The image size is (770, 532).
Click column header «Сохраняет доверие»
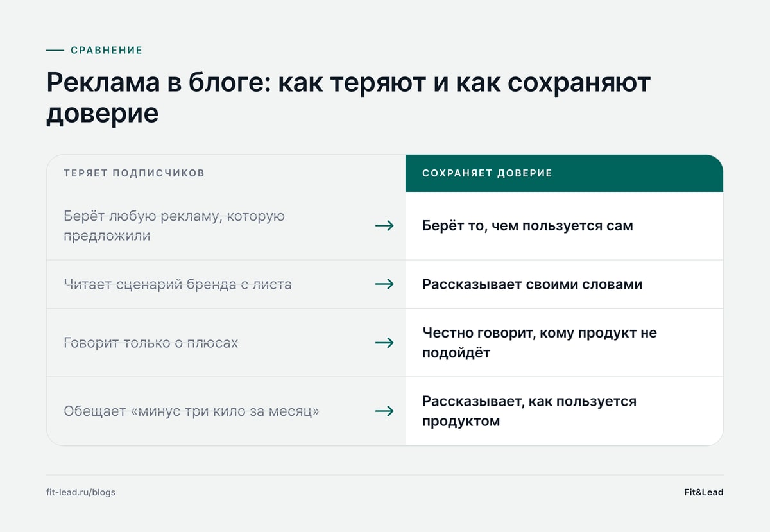pos(487,173)
